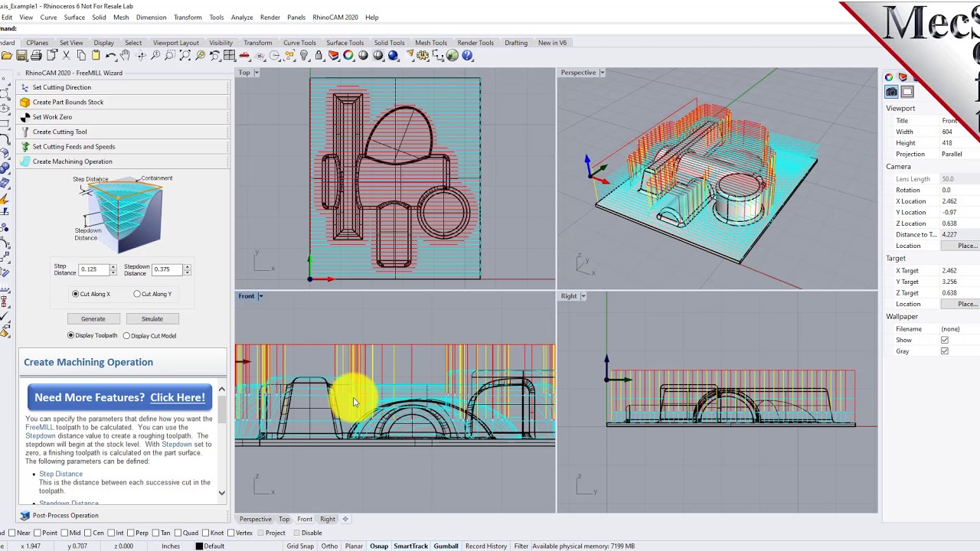Select the Pan hand tool
This screenshot has height=551, width=980.
point(126,56)
